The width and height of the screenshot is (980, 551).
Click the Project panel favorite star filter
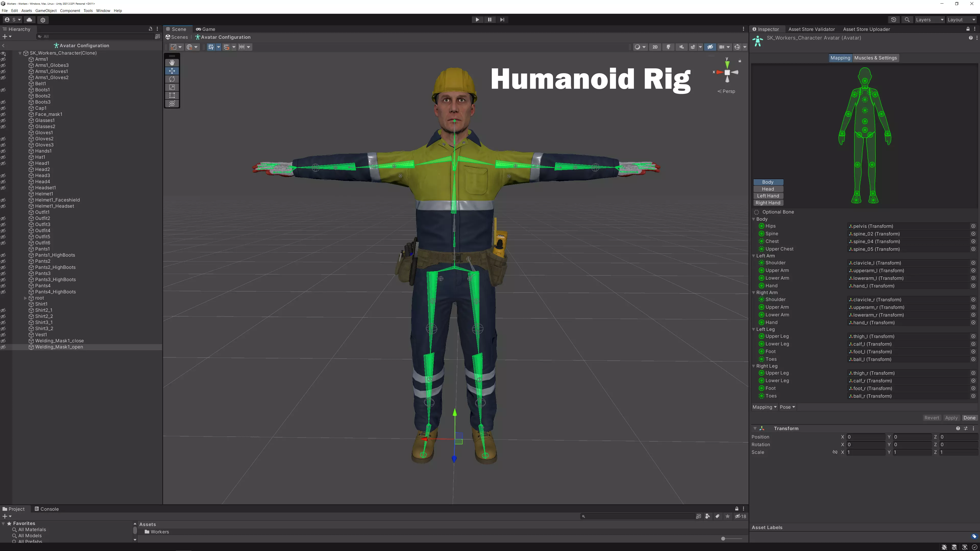[727, 517]
